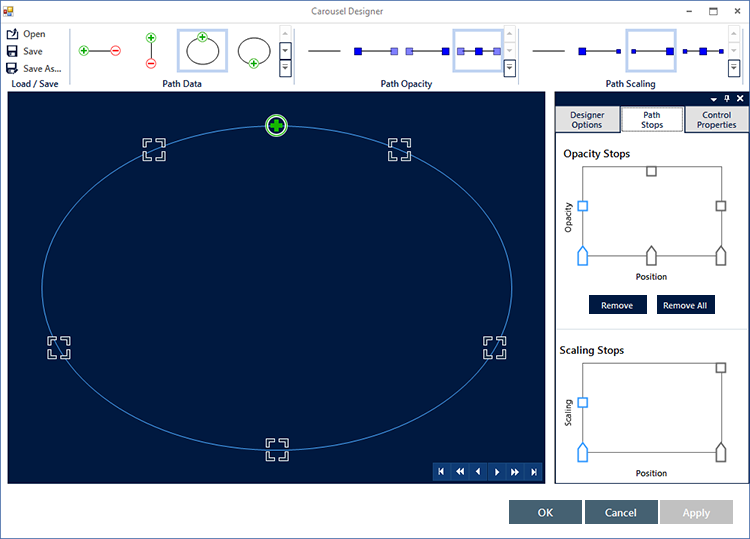The height and width of the screenshot is (539, 750).
Task: Click the Save As icon
Action: (x=12, y=68)
